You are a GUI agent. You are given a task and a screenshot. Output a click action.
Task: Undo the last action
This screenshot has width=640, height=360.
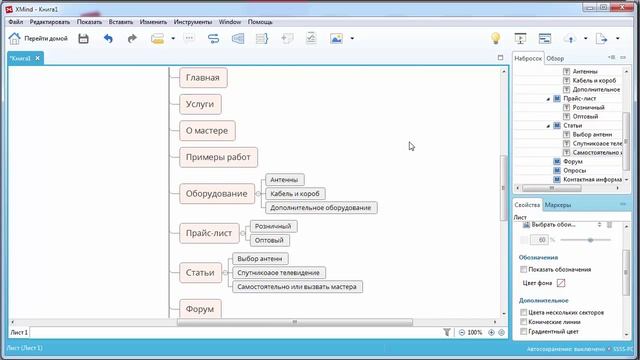(x=108, y=38)
